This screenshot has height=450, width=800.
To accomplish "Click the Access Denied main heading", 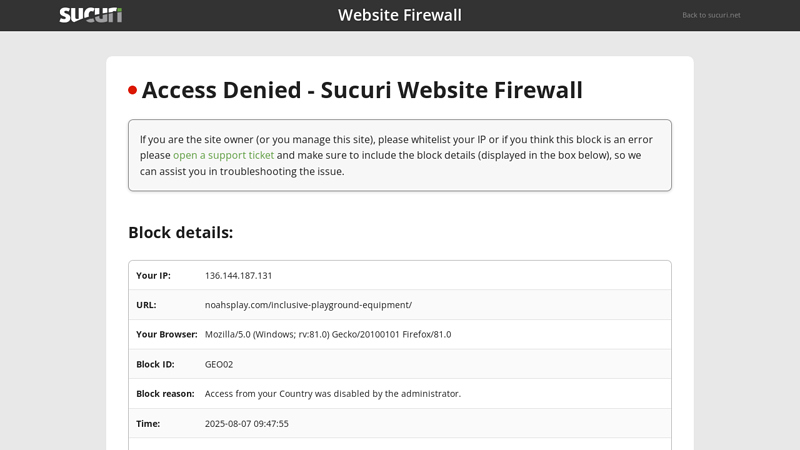I will pyautogui.click(x=362, y=90).
